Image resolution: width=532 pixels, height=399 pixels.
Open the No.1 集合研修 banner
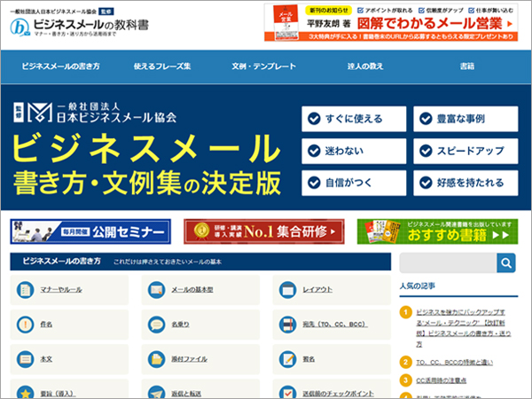[x=264, y=231]
